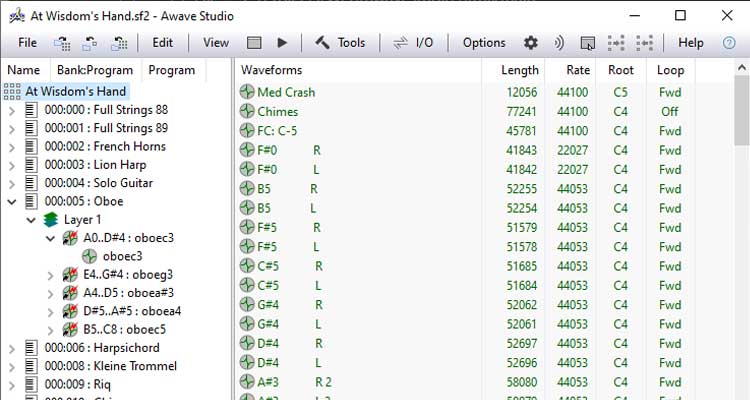The width and height of the screenshot is (750, 400).
Task: Open settings via gear icon
Action: 530,43
